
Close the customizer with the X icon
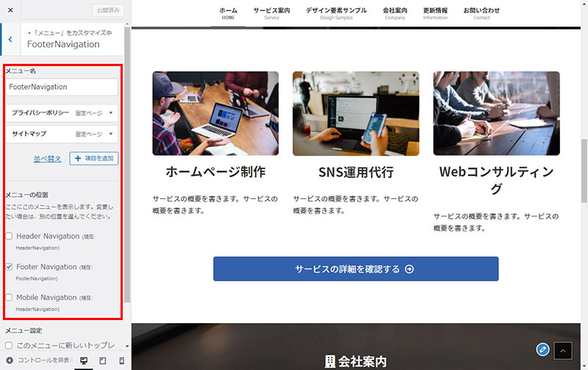pos(10,10)
